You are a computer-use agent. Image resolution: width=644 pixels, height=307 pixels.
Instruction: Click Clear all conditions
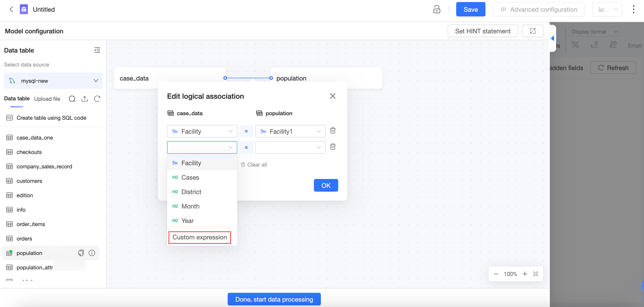[x=254, y=165]
